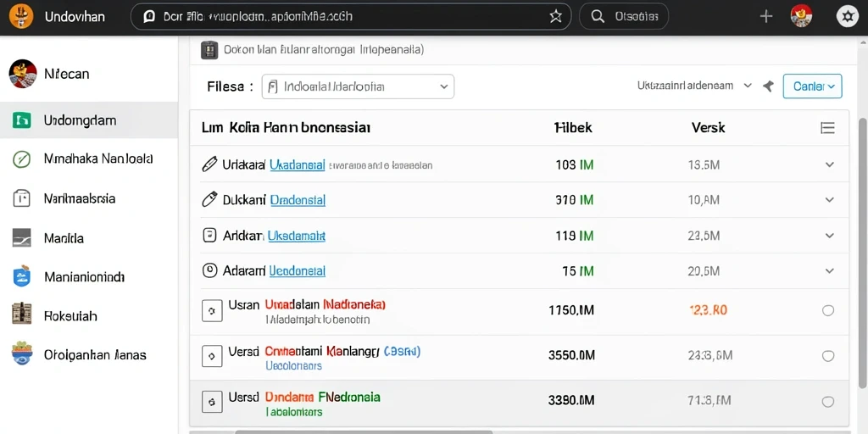Click the box icon on Cmhentami row

click(212, 356)
